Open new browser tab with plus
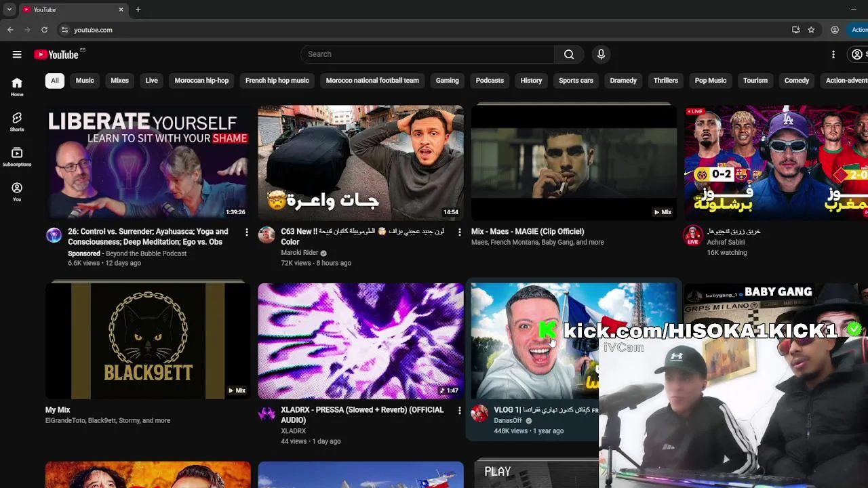The image size is (868, 488). pyautogui.click(x=138, y=9)
